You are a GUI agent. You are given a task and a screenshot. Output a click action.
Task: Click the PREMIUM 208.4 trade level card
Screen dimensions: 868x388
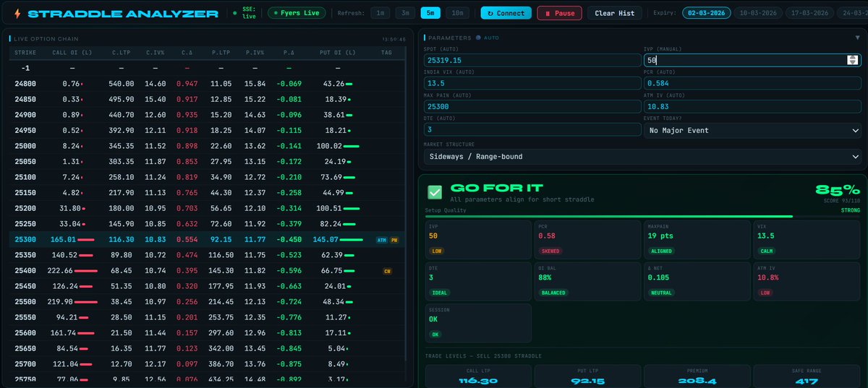696,376
